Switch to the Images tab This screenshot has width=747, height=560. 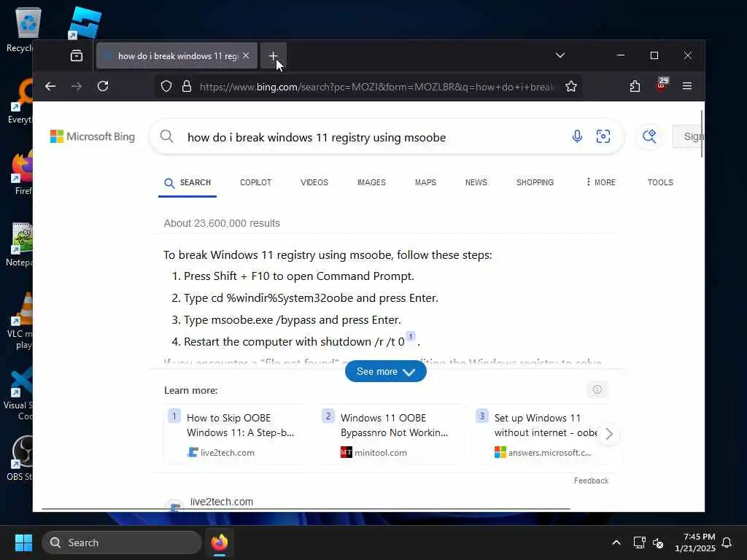[371, 182]
